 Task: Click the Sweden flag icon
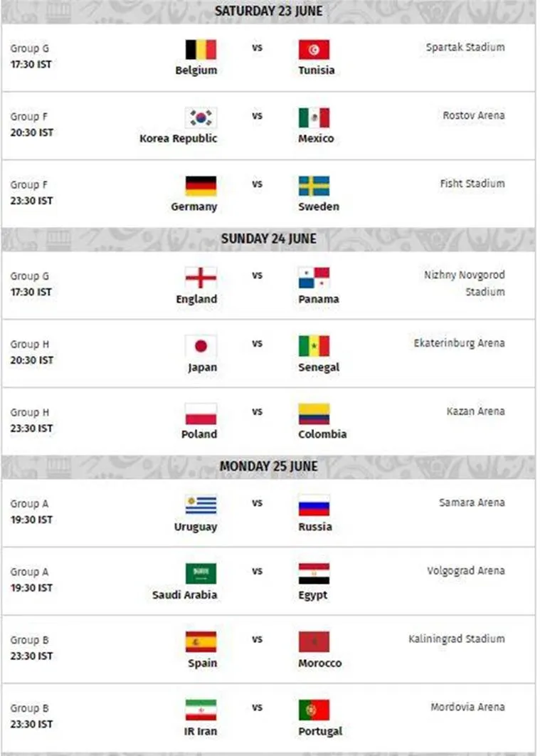[x=314, y=186]
